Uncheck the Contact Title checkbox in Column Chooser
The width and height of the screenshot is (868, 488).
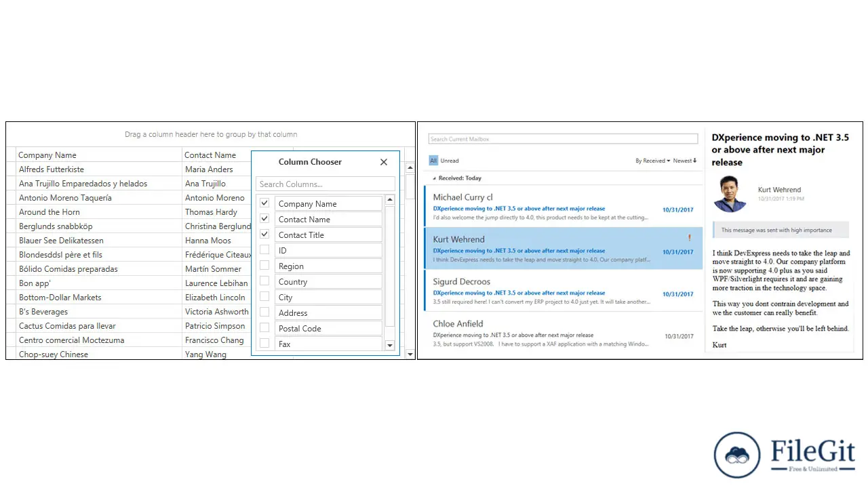(x=264, y=235)
